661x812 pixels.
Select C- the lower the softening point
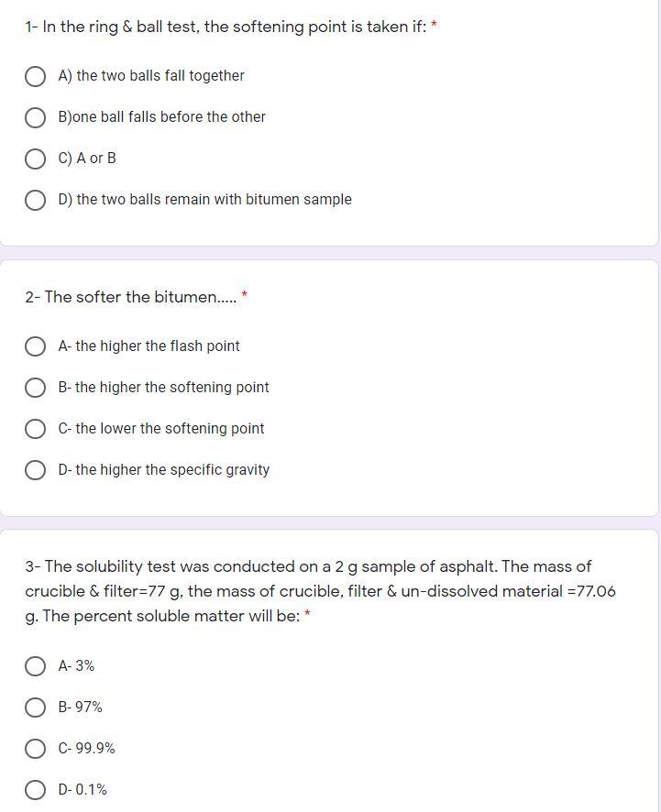coord(36,429)
